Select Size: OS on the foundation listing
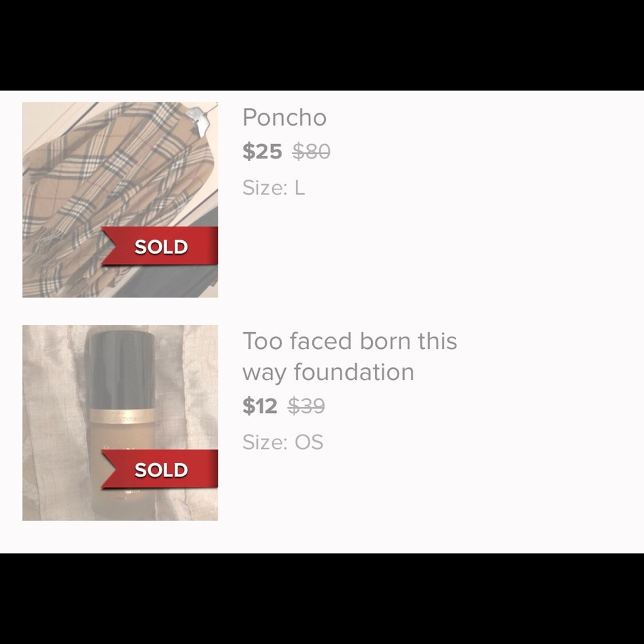 click(x=283, y=442)
